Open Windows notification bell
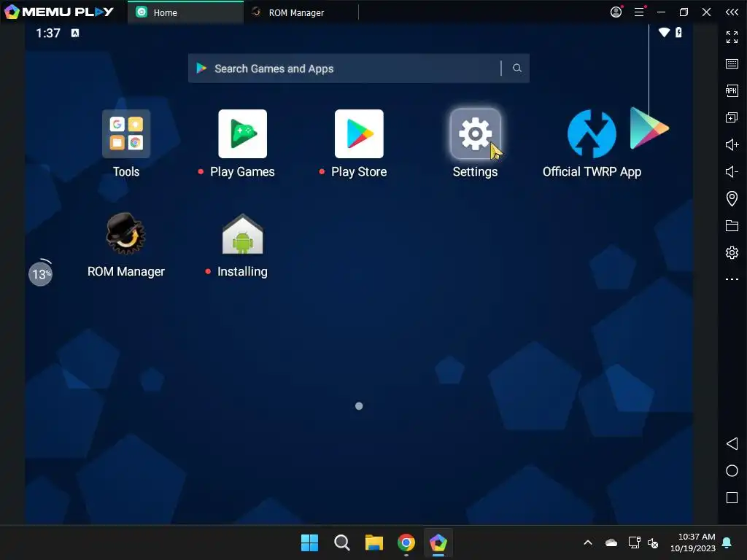The width and height of the screenshot is (747, 560). 727,542
